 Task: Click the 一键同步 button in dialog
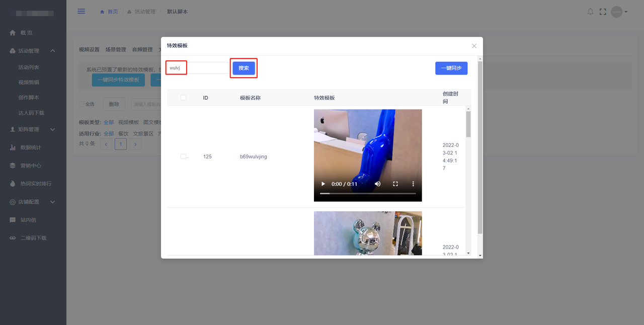pos(451,68)
